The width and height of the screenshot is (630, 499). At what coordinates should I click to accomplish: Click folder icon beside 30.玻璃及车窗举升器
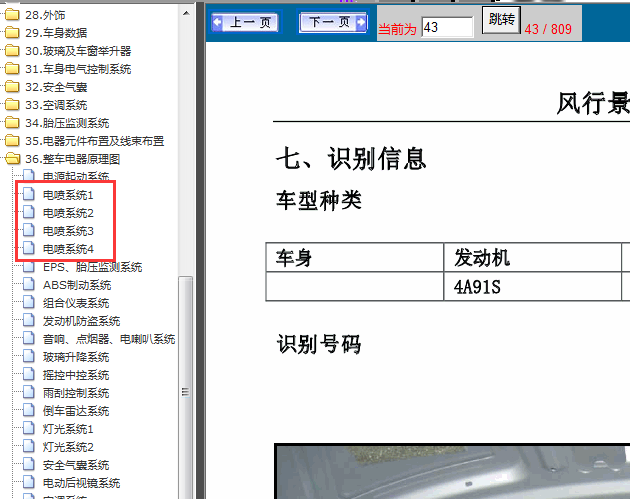12,51
